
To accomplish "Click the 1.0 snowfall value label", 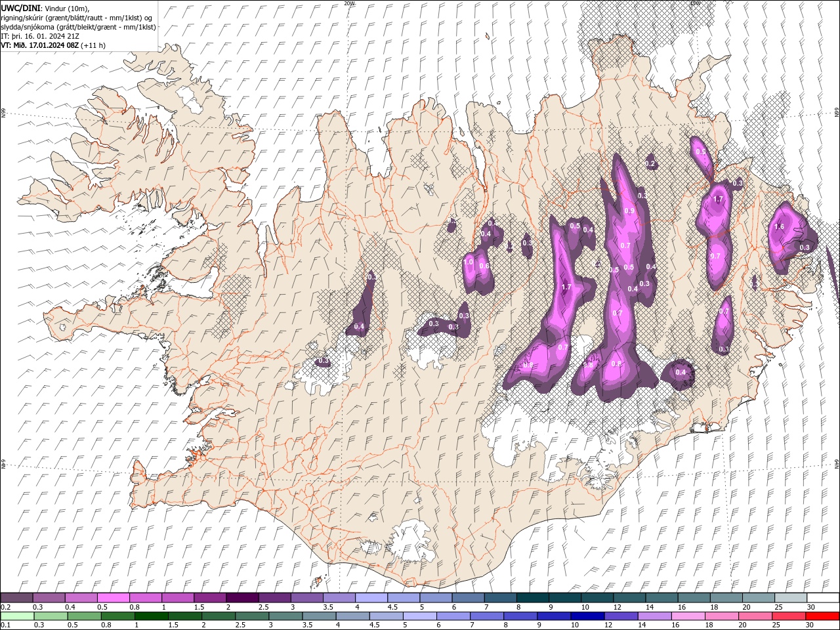I will pyautogui.click(x=469, y=262).
